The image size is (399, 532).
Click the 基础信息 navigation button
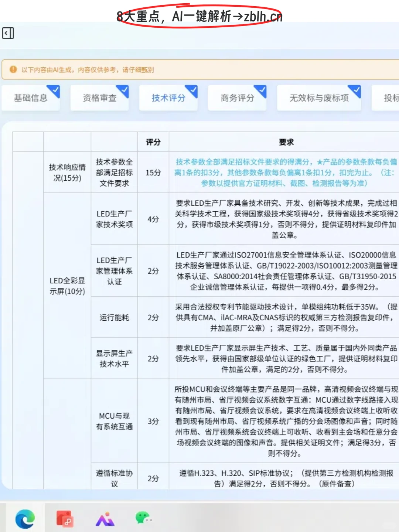tap(31, 98)
